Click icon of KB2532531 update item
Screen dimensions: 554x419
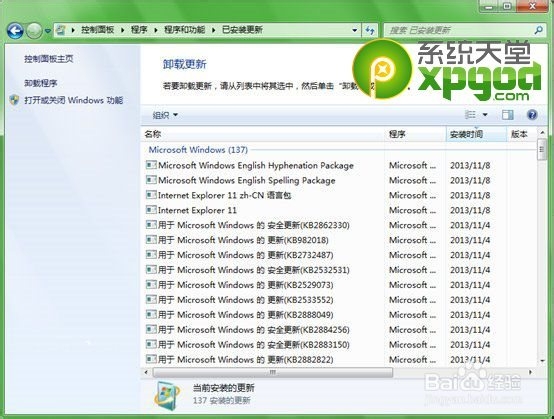(151, 270)
